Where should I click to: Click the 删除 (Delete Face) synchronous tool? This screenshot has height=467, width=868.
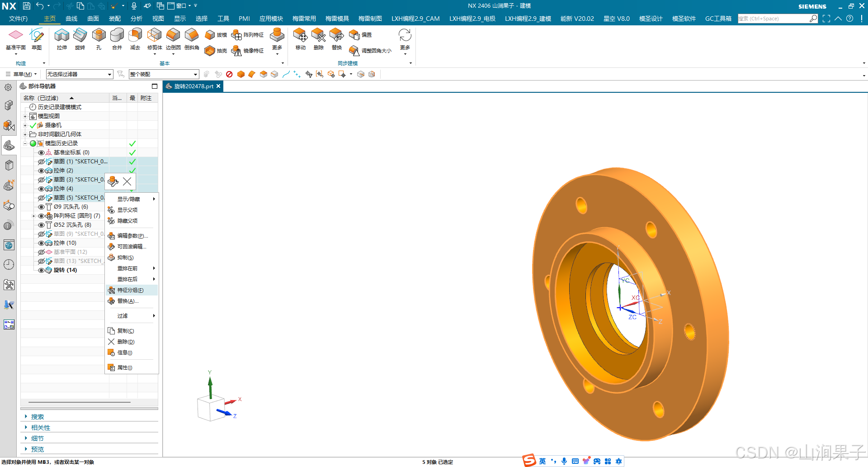point(319,39)
